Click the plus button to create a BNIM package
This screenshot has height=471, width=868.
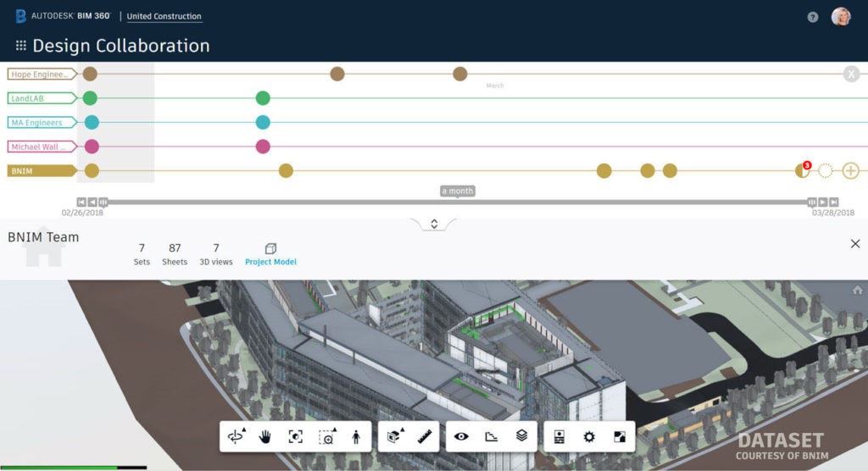(850, 170)
